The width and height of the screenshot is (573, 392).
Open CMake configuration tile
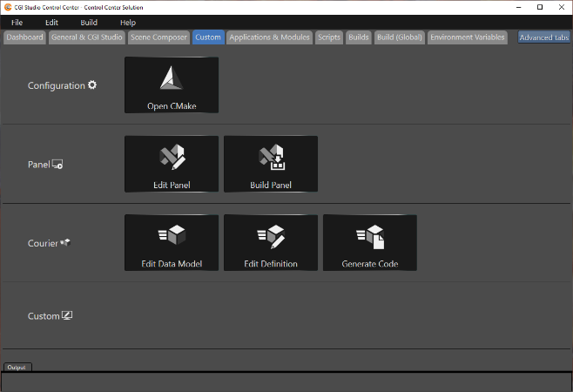(x=172, y=84)
